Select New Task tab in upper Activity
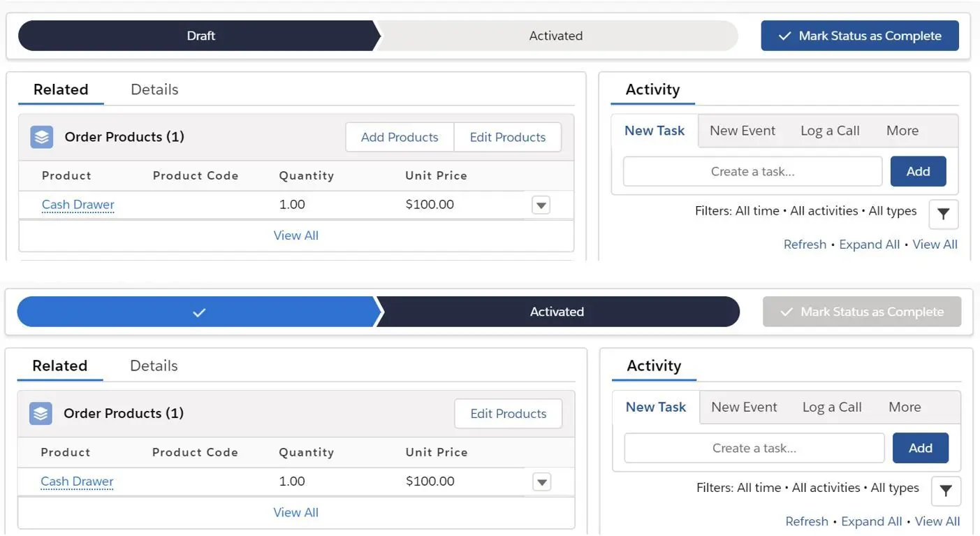The image size is (980, 536). [x=654, y=131]
